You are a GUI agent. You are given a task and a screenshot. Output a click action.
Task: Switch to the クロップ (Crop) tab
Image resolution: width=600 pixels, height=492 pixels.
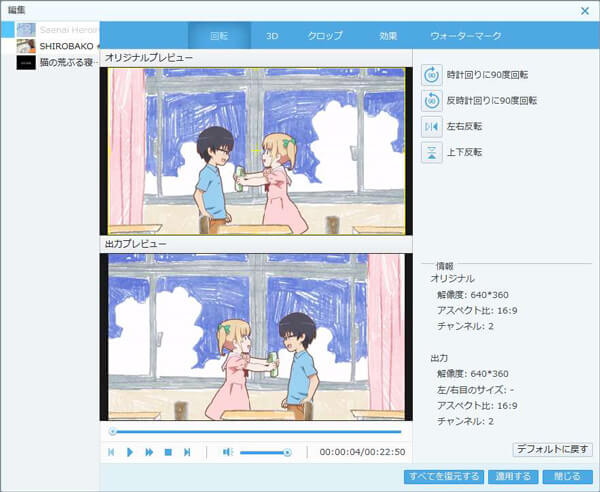(325, 36)
